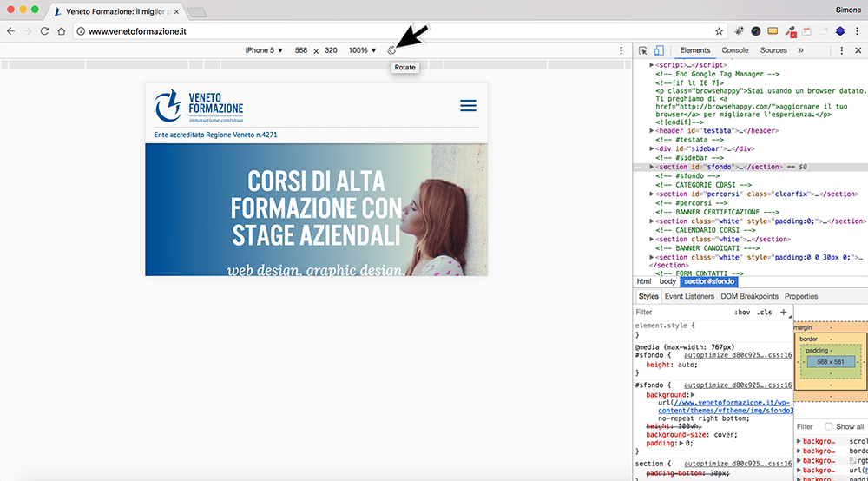Open the Event Listeners tab
Screen dimensions: 868x481
689,297
